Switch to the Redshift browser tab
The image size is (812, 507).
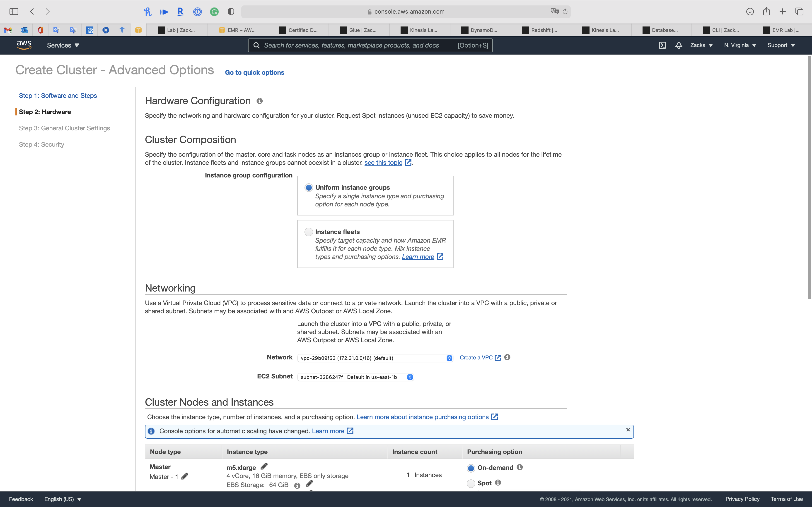point(541,30)
